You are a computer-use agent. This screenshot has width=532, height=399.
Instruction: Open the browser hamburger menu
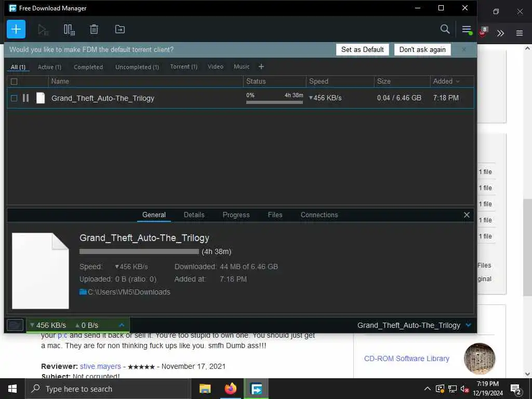pos(520,33)
